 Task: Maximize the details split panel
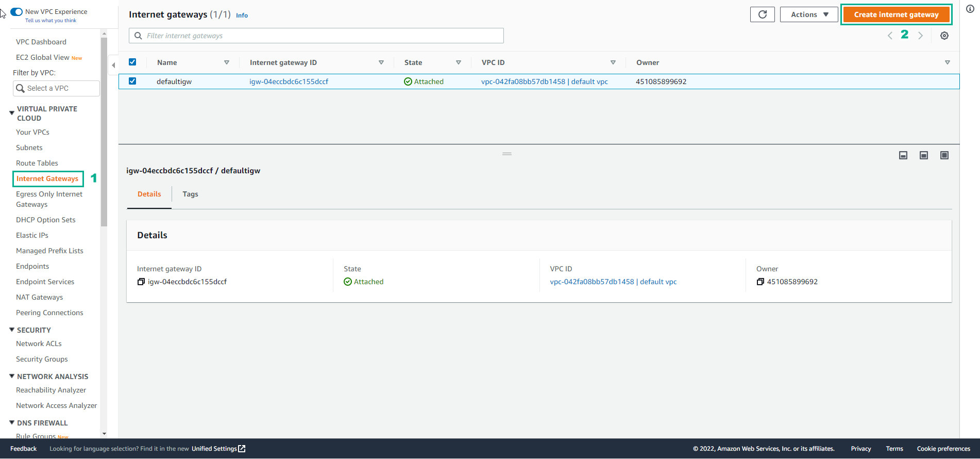tap(944, 155)
